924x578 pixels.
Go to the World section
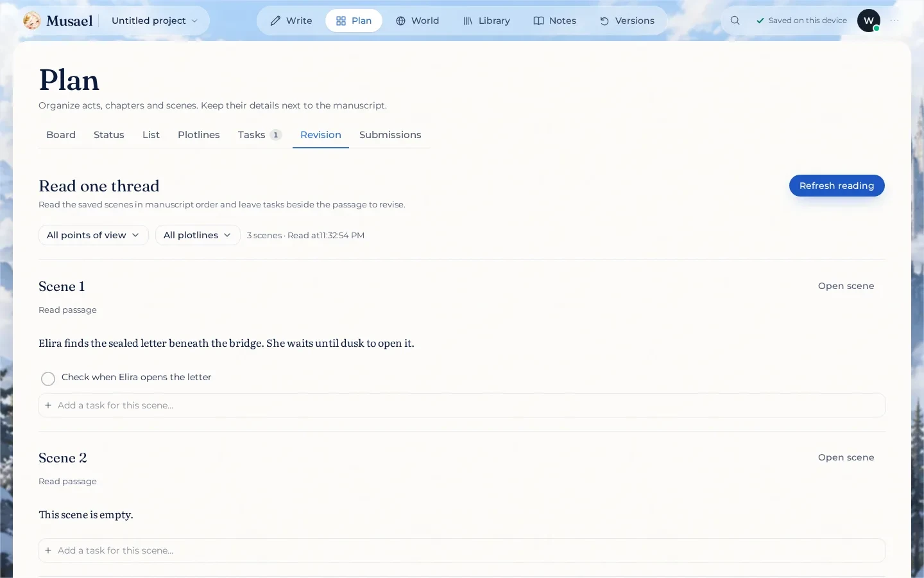tap(418, 21)
